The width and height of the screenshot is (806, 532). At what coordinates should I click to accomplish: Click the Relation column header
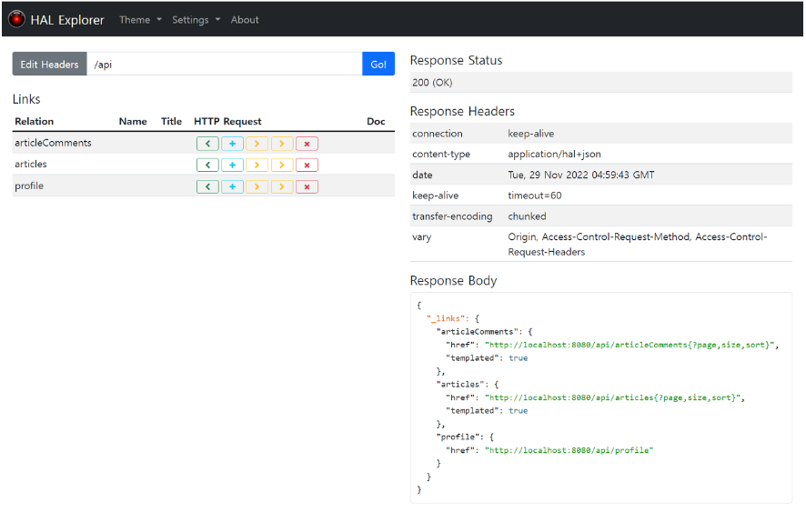tap(34, 121)
